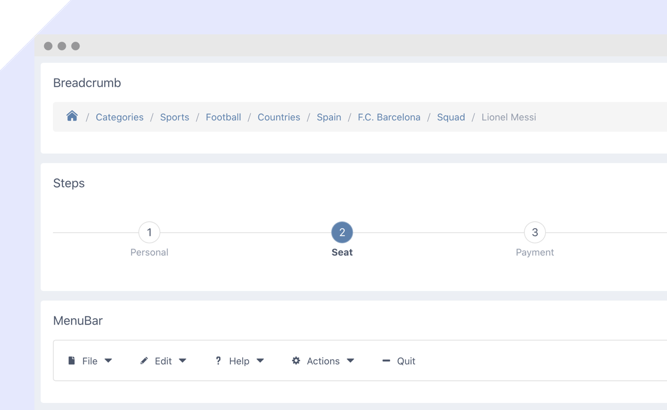The width and height of the screenshot is (667, 410).
Task: Click the minus icon beside Quit
Action: pyautogui.click(x=386, y=361)
